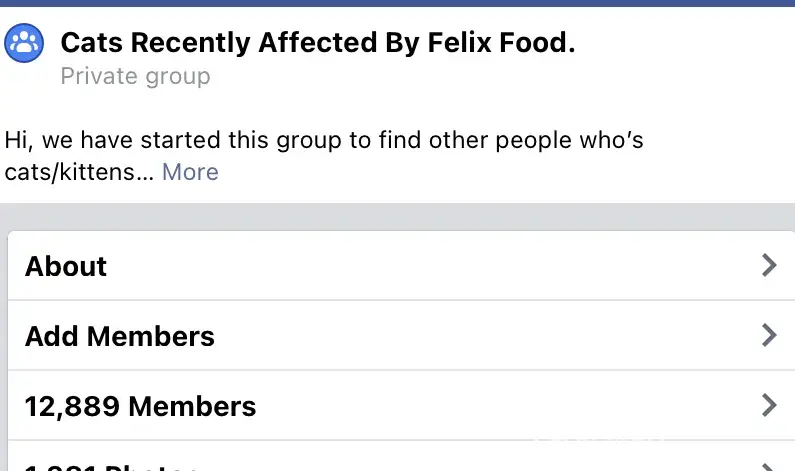Expand the group description with More

[x=190, y=172]
